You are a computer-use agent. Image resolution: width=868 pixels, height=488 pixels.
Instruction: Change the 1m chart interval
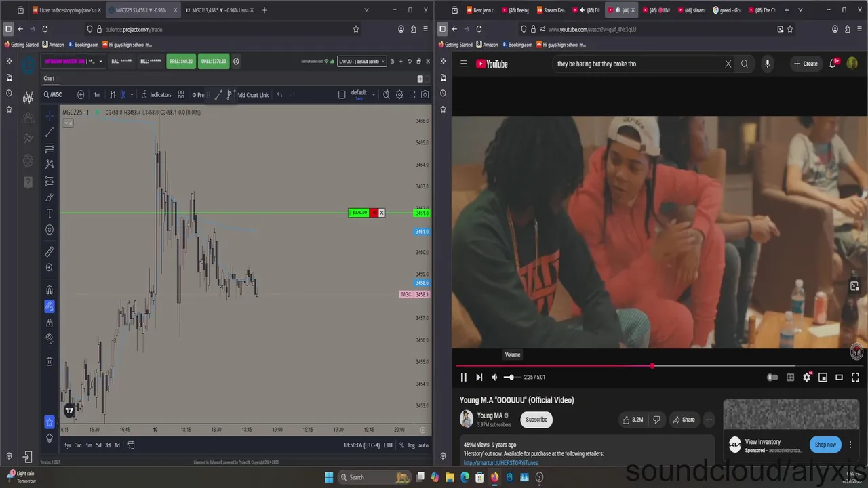click(x=97, y=94)
